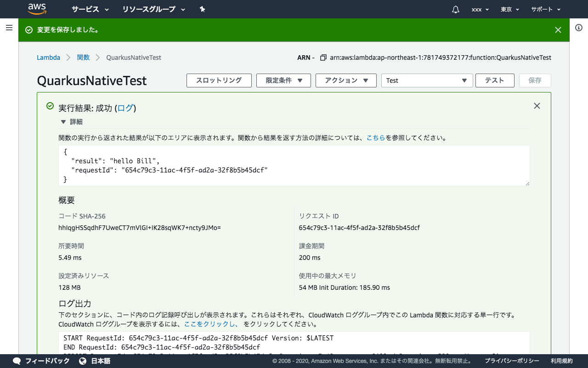The image size is (588, 368).
Task: Copy the function ARN with the copy icon
Action: click(323, 57)
